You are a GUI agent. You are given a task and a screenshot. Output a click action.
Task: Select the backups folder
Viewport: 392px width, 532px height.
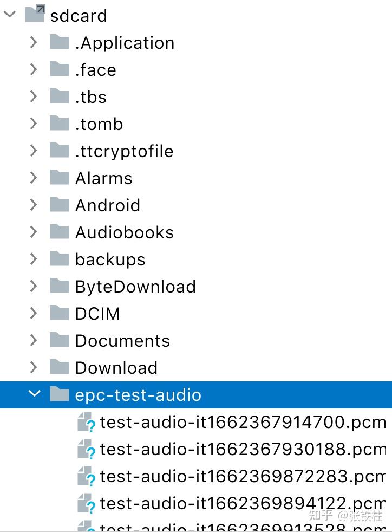[x=110, y=259]
